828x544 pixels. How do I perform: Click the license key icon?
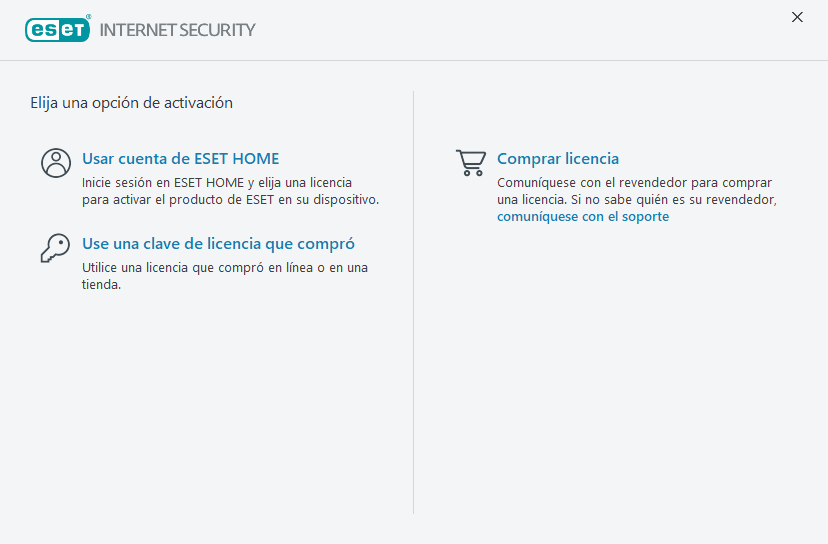tap(56, 247)
